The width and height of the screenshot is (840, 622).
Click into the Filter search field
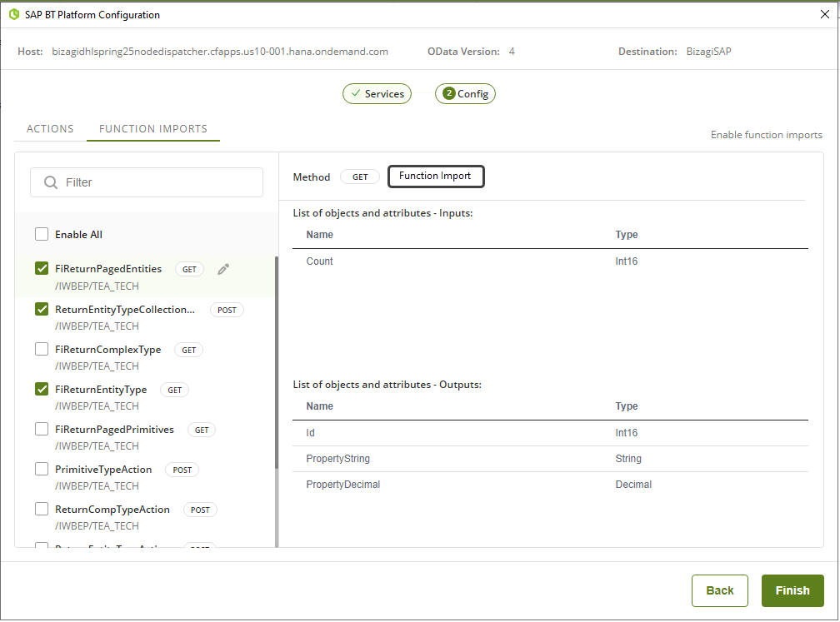tap(158, 182)
